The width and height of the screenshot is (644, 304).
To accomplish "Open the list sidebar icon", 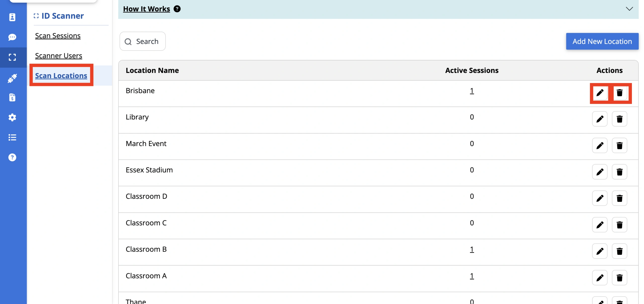I will click(x=12, y=137).
